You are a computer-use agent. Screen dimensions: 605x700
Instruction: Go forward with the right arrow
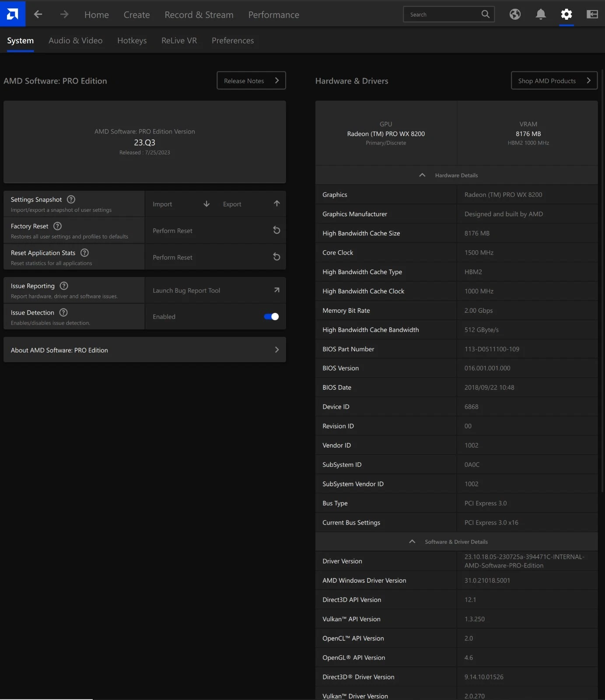[64, 14]
